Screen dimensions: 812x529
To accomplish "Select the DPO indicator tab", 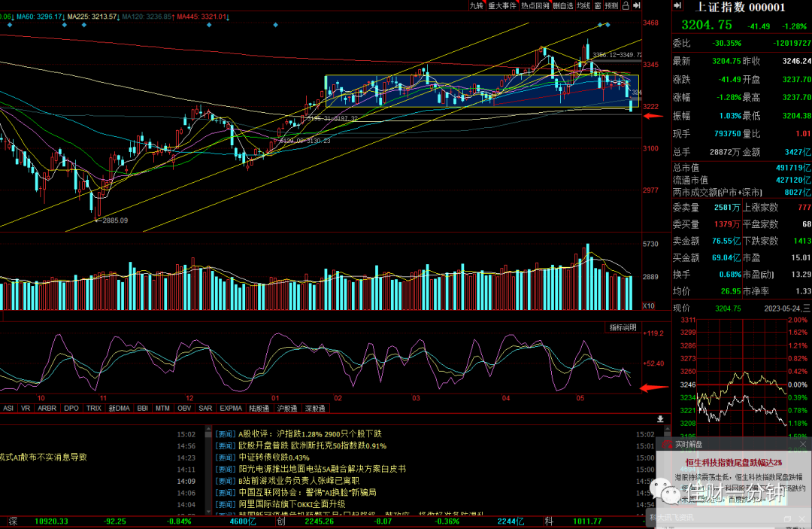I will point(71,409).
